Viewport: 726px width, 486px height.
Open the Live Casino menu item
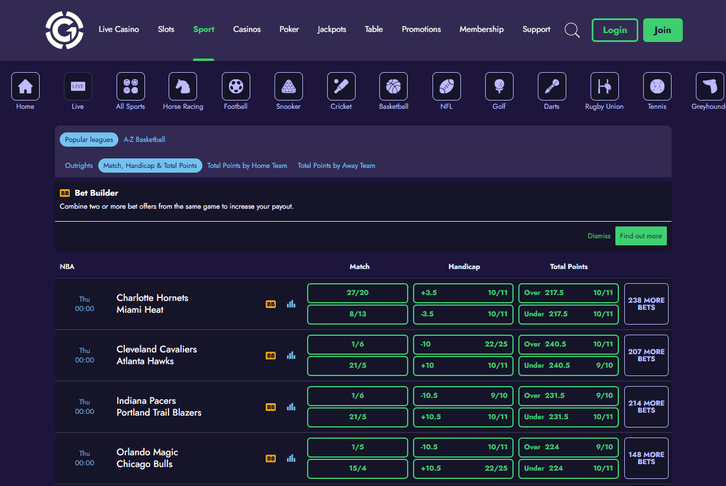click(119, 29)
